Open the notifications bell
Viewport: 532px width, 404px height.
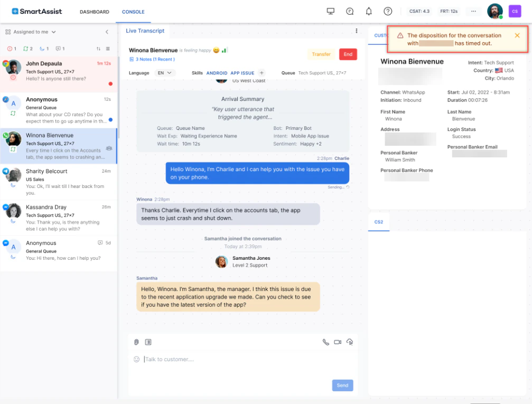368,11
